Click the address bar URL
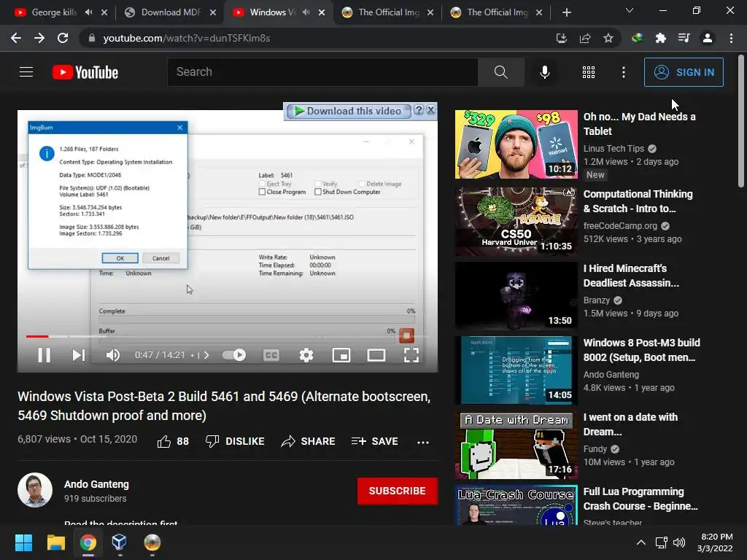This screenshot has width=747, height=560. [186, 38]
